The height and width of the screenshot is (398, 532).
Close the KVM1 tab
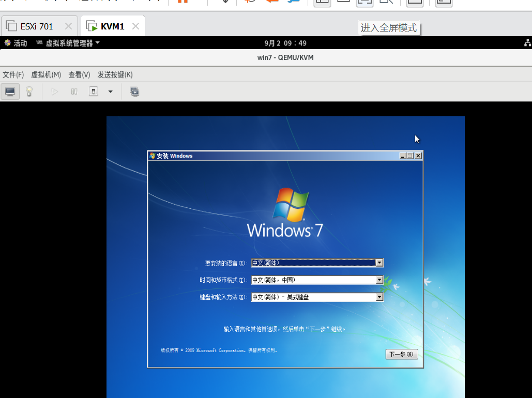pyautogui.click(x=135, y=26)
